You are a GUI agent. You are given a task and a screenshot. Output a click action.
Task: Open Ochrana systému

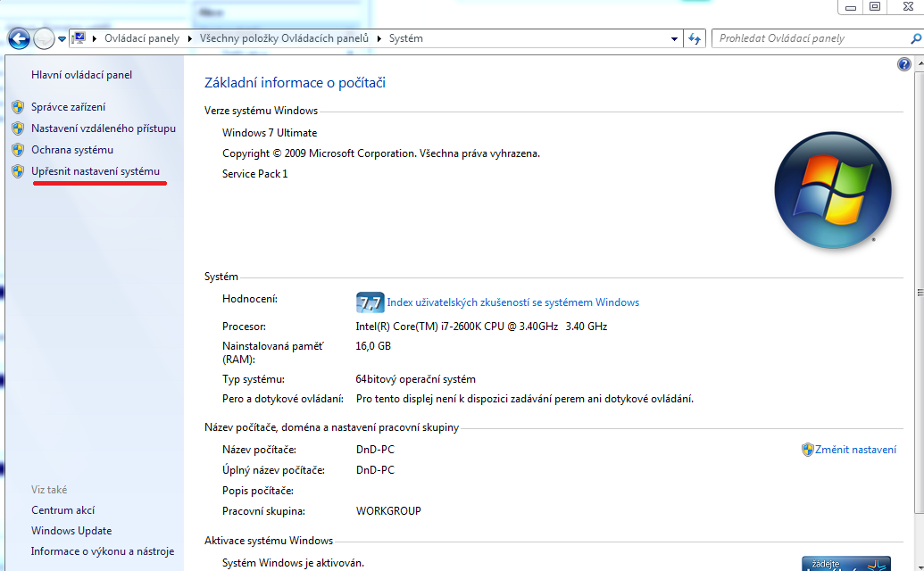coord(72,150)
